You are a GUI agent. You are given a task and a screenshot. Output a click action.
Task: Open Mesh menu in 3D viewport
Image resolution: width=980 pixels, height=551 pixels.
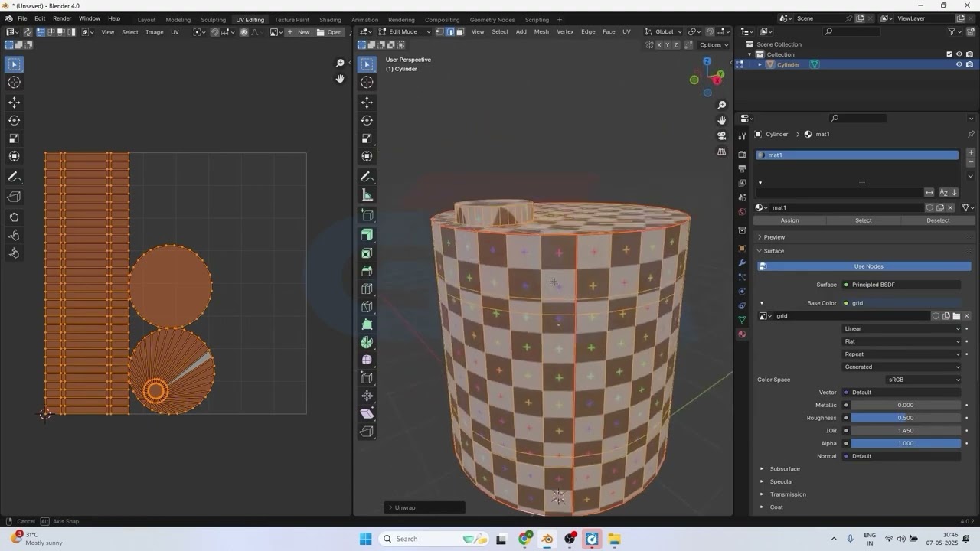pos(541,31)
